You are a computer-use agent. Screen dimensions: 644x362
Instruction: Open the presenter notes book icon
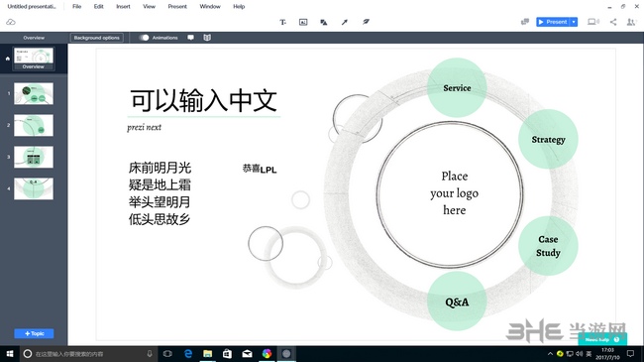coord(207,38)
